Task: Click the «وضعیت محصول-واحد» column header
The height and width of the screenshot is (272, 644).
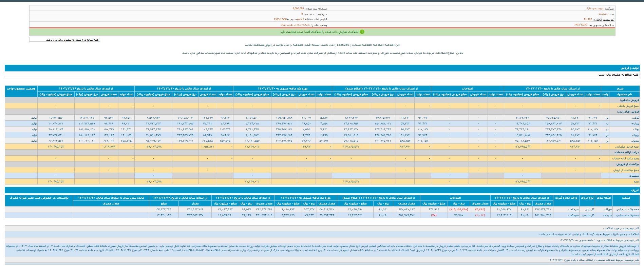Action: pos(21,89)
